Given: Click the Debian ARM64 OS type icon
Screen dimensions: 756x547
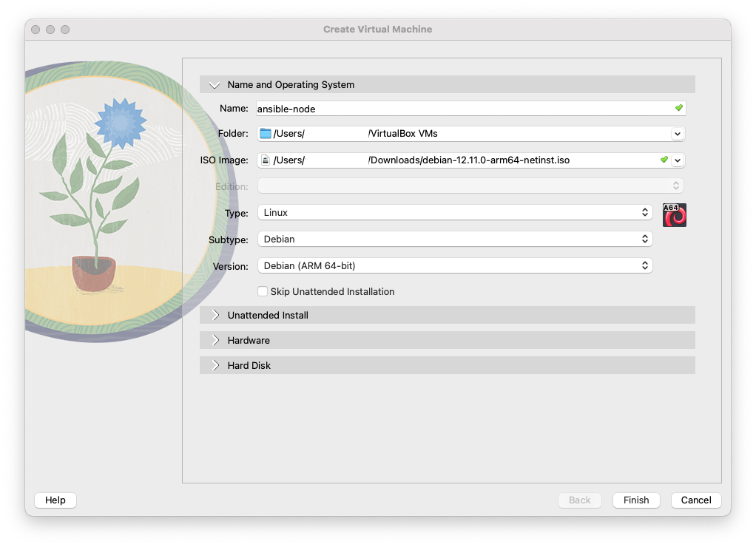Looking at the screenshot, I should pos(674,214).
